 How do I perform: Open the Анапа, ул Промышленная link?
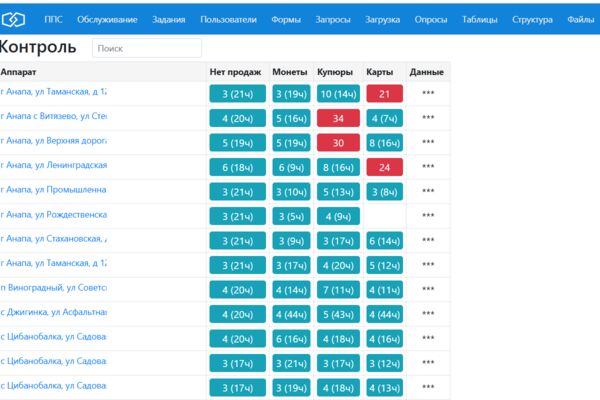tap(54, 190)
